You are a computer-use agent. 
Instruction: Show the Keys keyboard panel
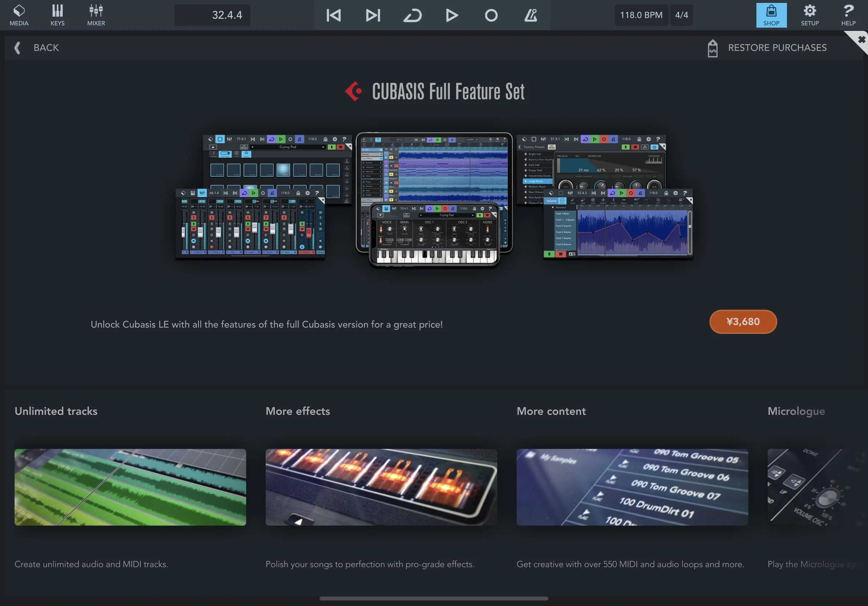coord(57,15)
